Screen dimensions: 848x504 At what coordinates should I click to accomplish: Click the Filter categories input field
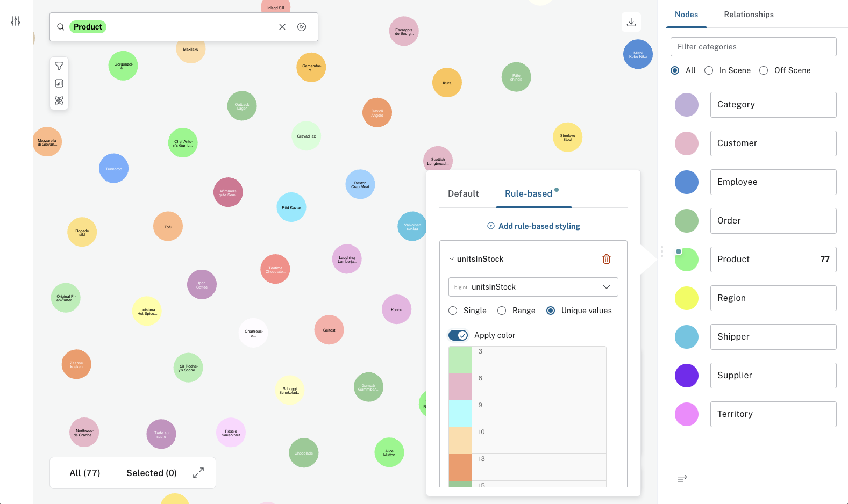click(x=753, y=47)
